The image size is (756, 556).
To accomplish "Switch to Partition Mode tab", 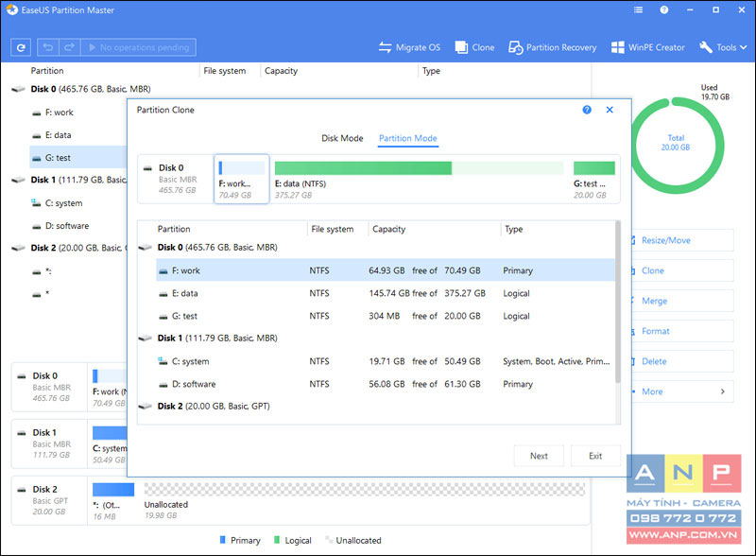I will pos(408,138).
